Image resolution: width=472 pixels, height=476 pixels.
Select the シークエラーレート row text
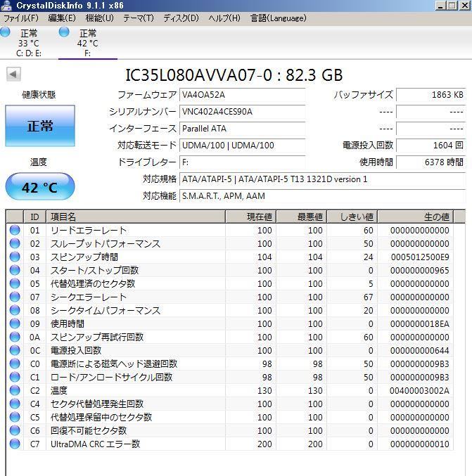[89, 297]
